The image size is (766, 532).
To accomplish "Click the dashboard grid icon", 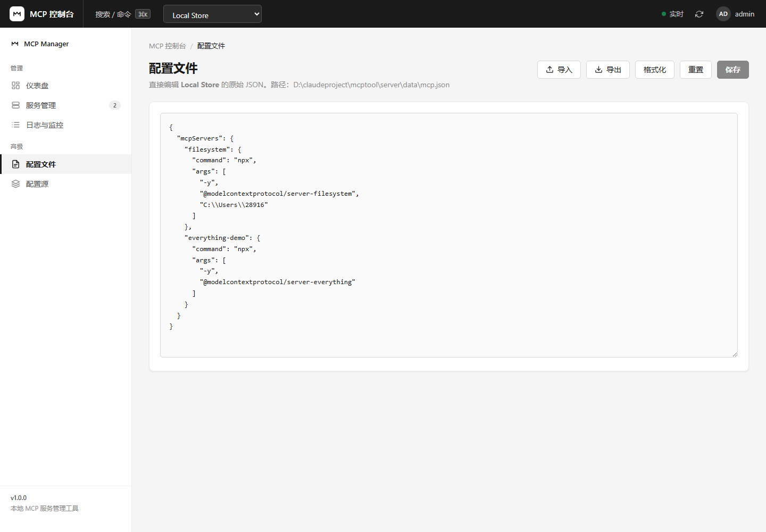I will 15,86.
